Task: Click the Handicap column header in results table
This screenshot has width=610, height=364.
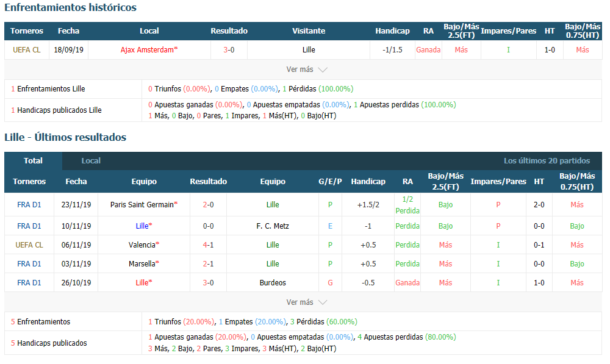Action: point(368,181)
